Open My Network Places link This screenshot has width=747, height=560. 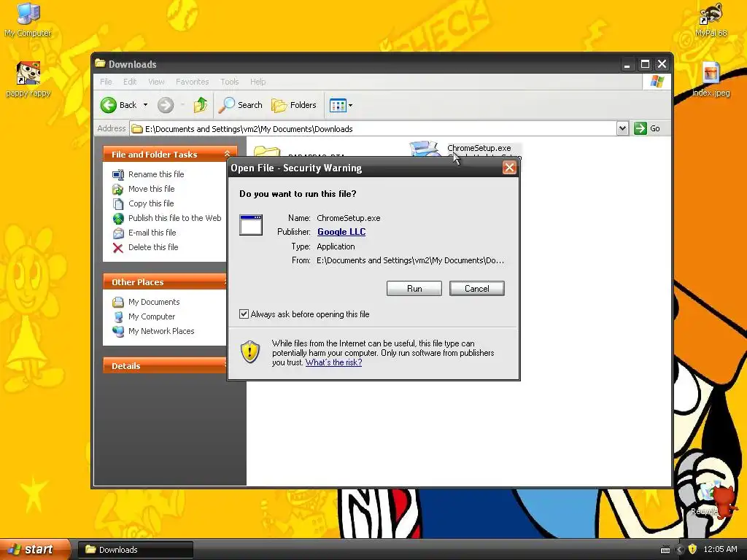click(161, 332)
